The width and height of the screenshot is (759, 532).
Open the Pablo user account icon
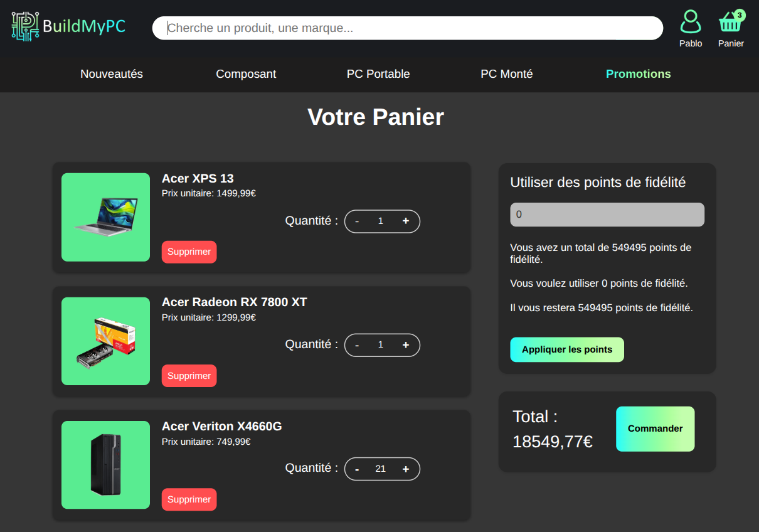point(691,22)
